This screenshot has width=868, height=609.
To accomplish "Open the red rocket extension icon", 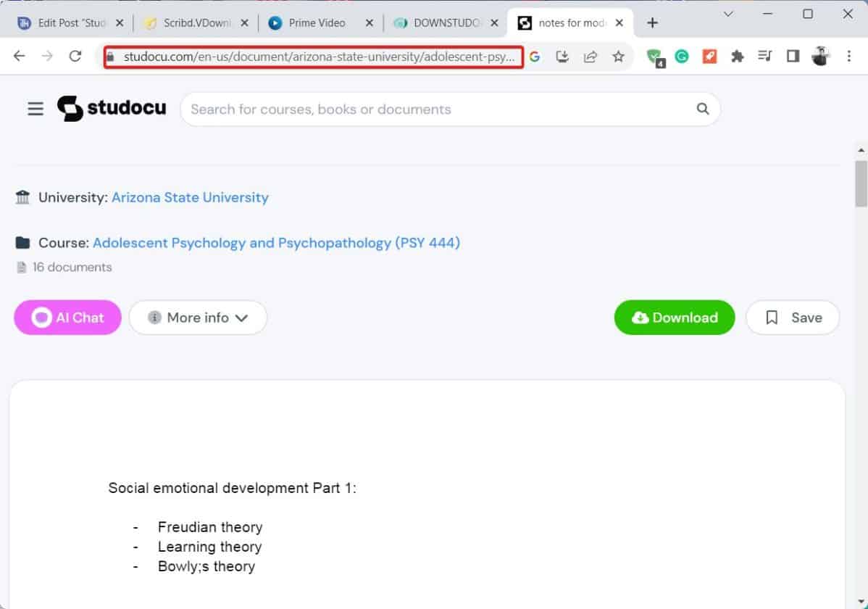I will [x=710, y=56].
